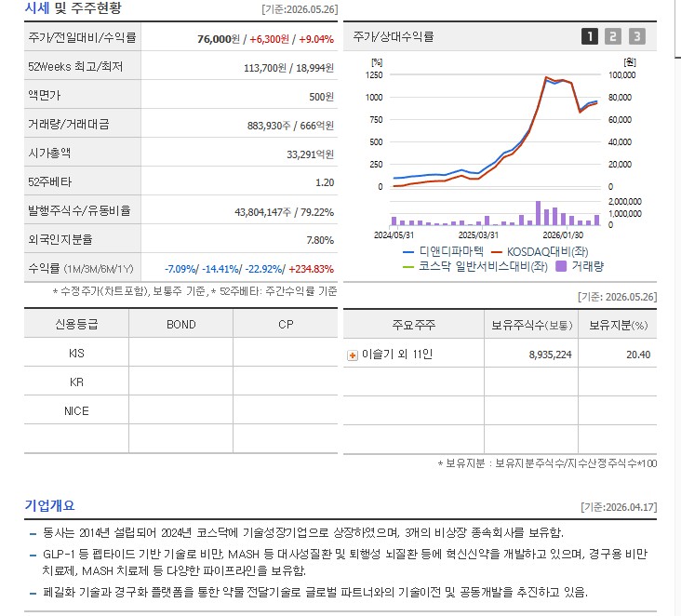Click 883,930주 / 666억원 trading volume value

290,126
